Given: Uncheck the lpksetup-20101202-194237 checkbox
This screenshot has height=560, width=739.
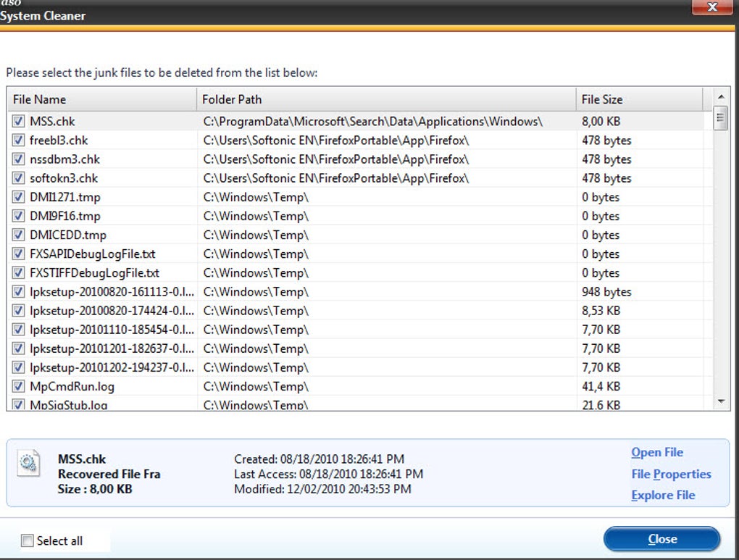Looking at the screenshot, I should [18, 367].
